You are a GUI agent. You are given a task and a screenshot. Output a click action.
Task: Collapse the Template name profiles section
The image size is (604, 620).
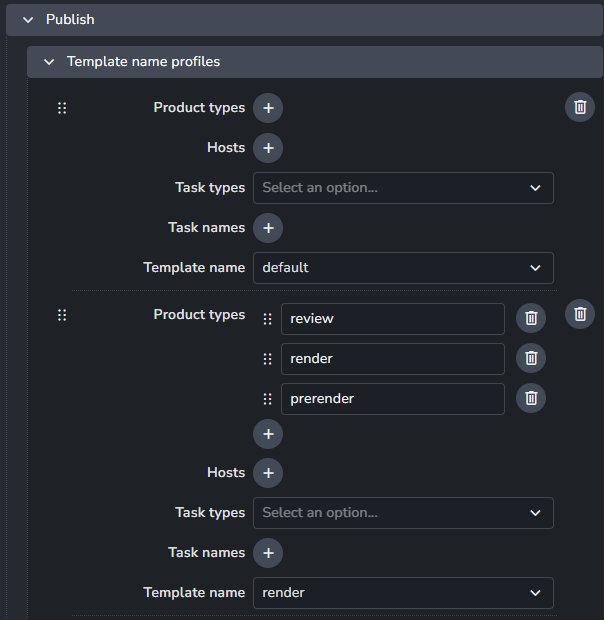pos(48,62)
